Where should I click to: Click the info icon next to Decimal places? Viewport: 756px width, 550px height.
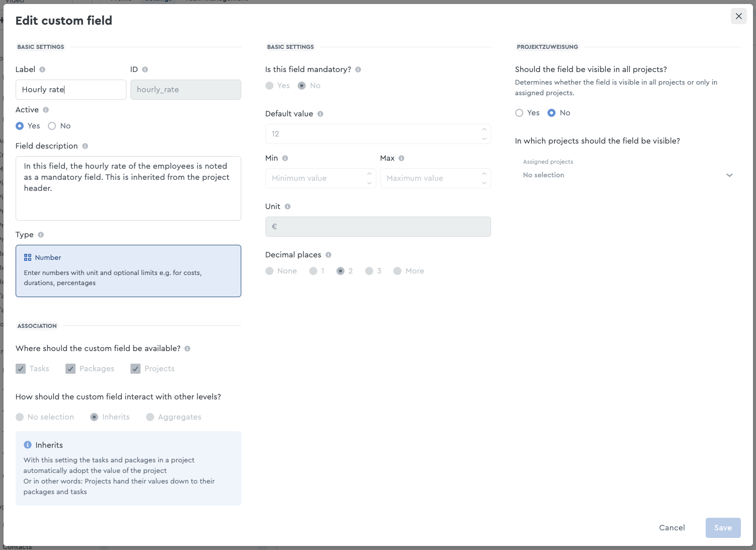coord(328,255)
